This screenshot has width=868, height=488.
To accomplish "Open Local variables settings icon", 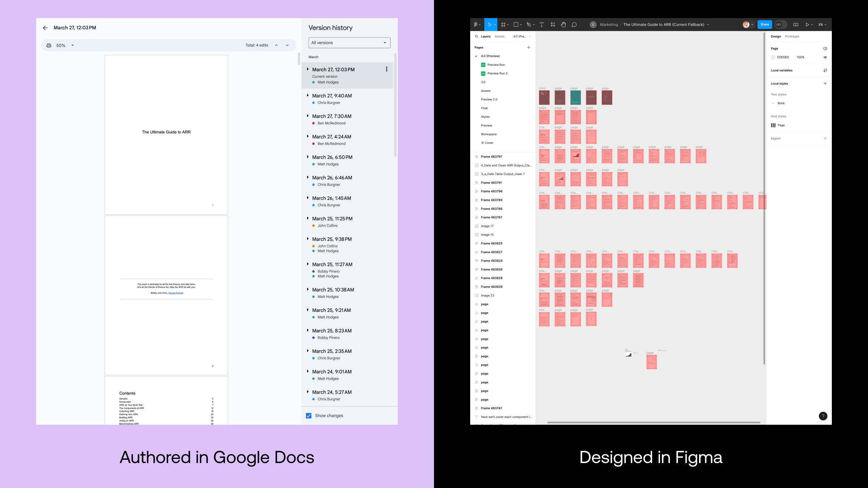I will click(x=825, y=70).
